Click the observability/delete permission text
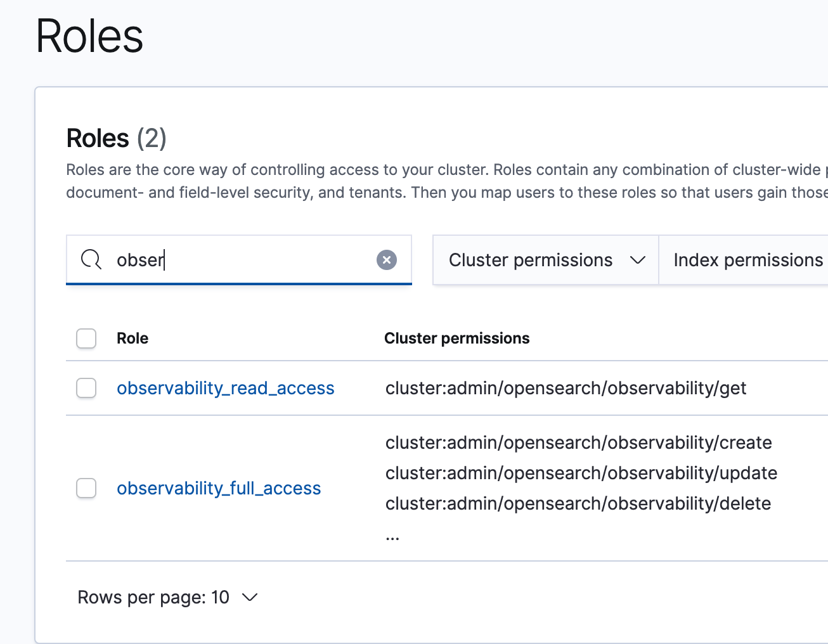The height and width of the screenshot is (644, 828). [x=578, y=503]
